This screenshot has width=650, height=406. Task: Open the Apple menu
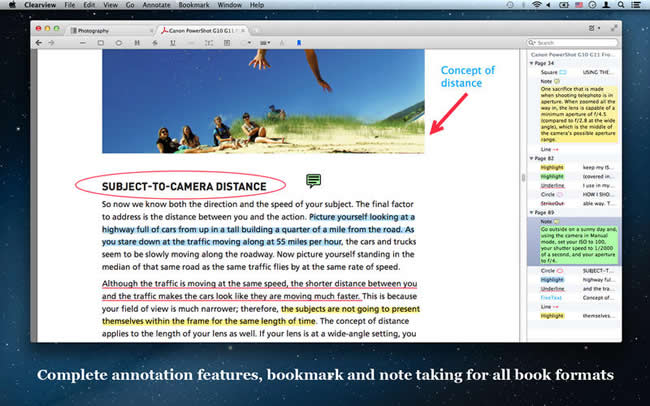point(12,5)
